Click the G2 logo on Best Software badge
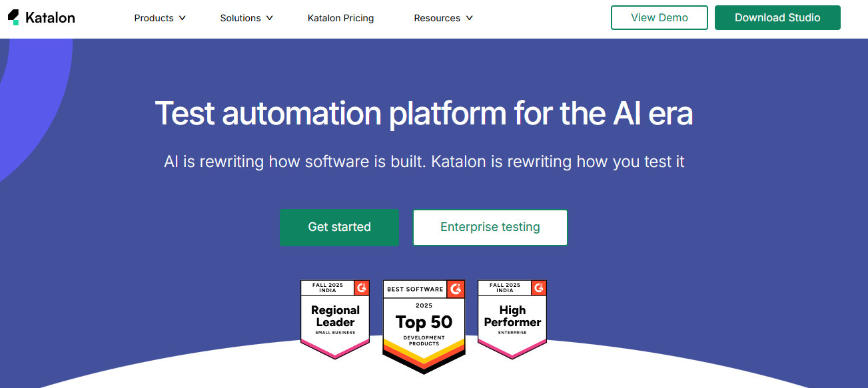Image resolution: width=868 pixels, height=388 pixels. 456,289
